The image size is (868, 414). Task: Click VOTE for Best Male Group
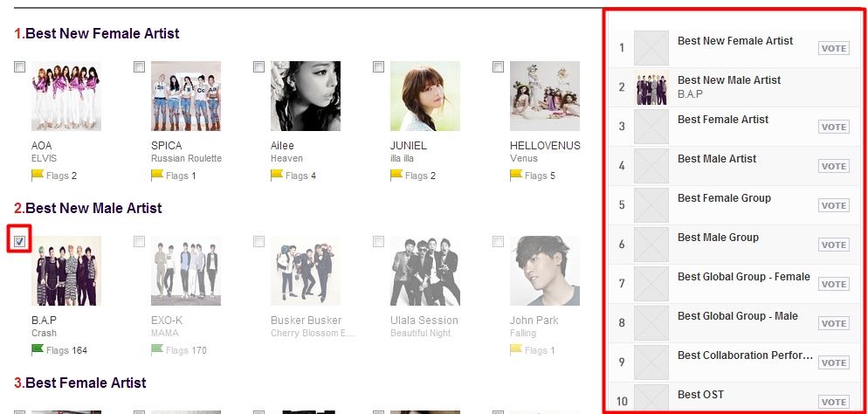(834, 245)
